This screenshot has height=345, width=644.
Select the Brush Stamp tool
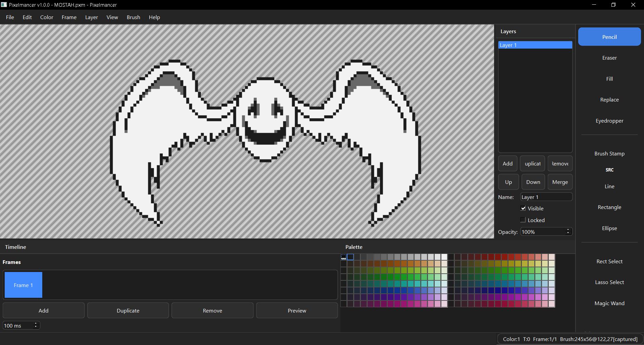coord(609,154)
